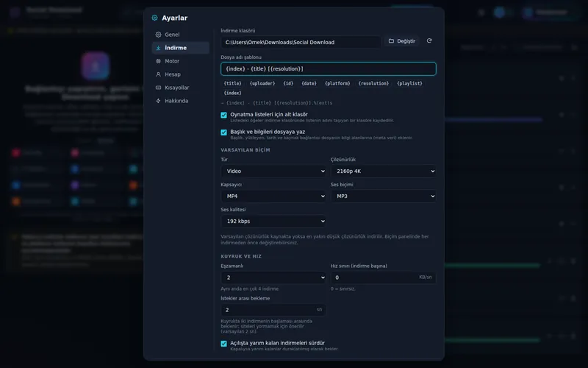Insert the {resolution} template tag
Image resolution: width=588 pixels, height=368 pixels.
(373, 83)
